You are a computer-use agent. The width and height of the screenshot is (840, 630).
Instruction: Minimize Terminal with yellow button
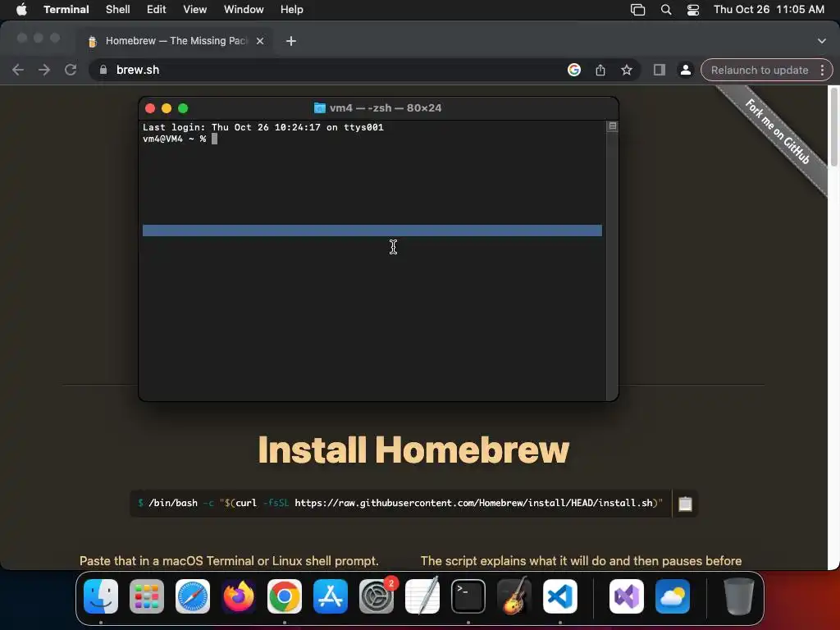pyautogui.click(x=167, y=108)
